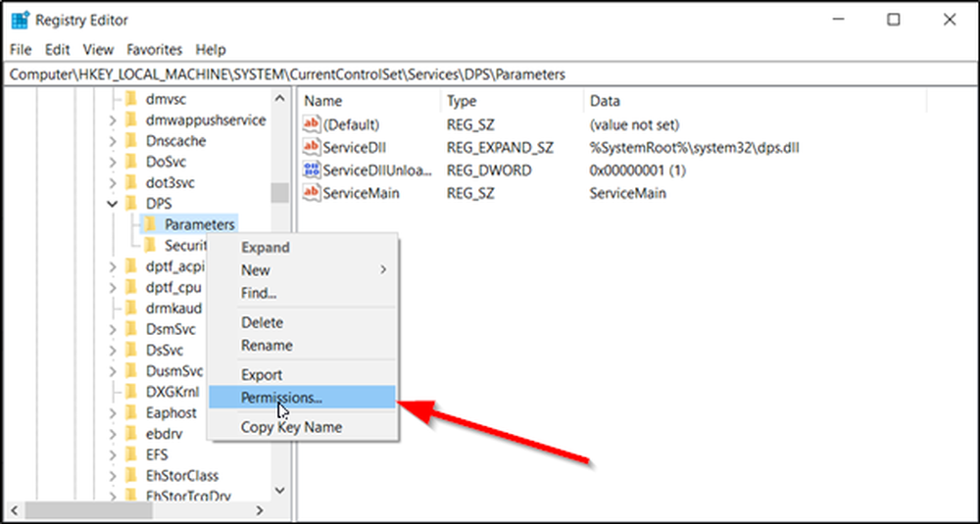This screenshot has width=980, height=524.
Task: Choose Permissions... from the context menu
Action: click(281, 398)
